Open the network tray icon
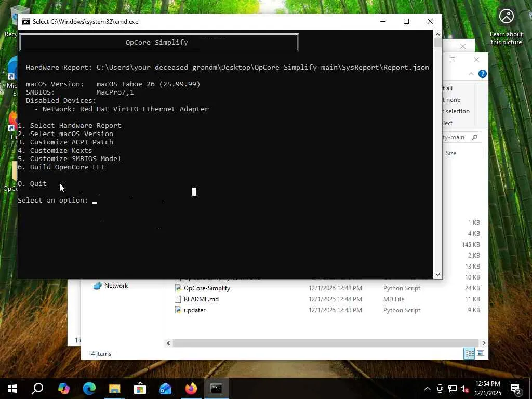The image size is (532, 399). [x=453, y=389]
